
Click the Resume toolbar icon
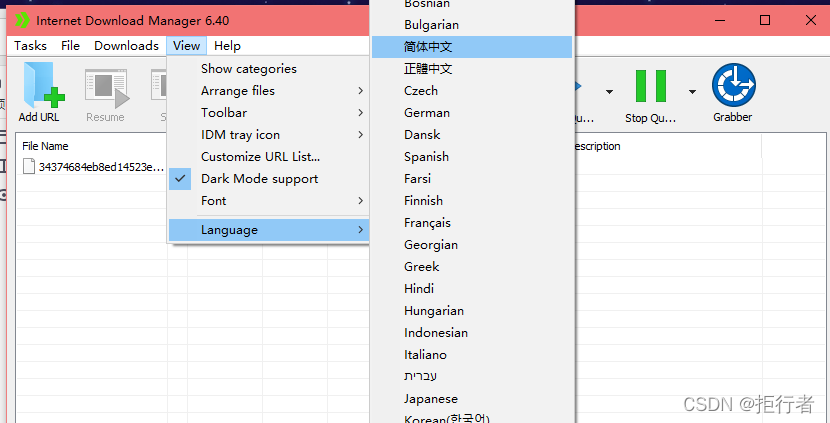tap(106, 93)
